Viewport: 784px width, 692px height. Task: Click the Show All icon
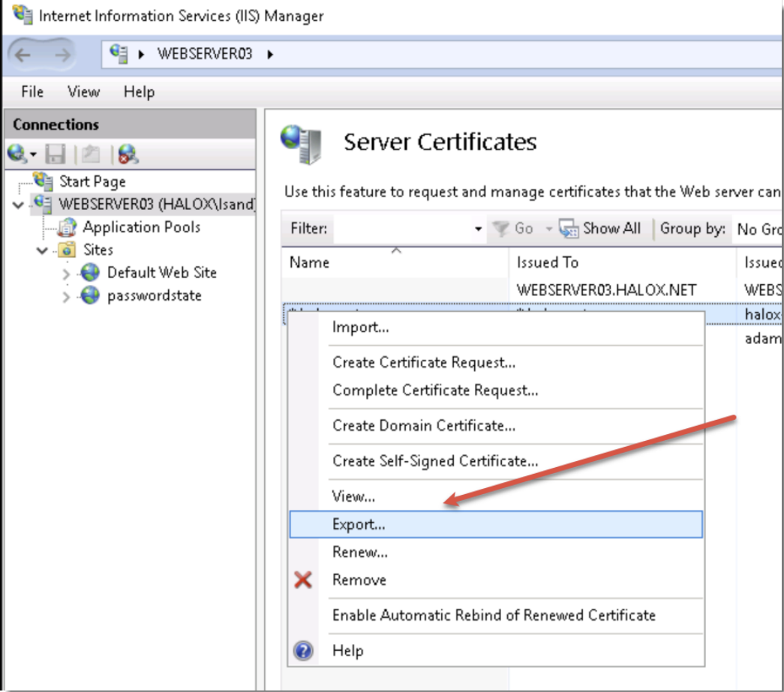[569, 229]
